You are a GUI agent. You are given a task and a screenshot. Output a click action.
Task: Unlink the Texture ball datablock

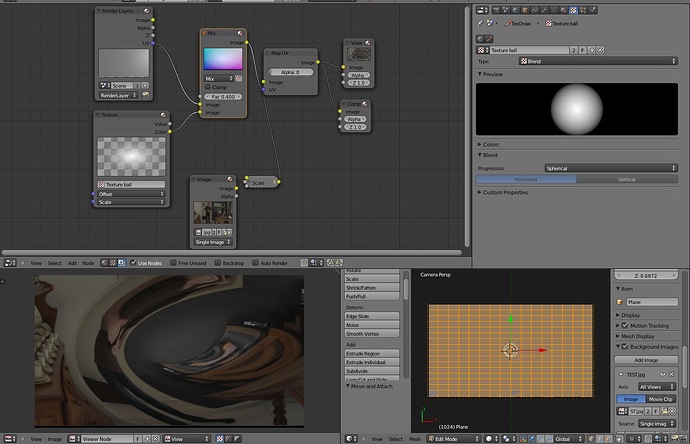pyautogui.click(x=600, y=50)
